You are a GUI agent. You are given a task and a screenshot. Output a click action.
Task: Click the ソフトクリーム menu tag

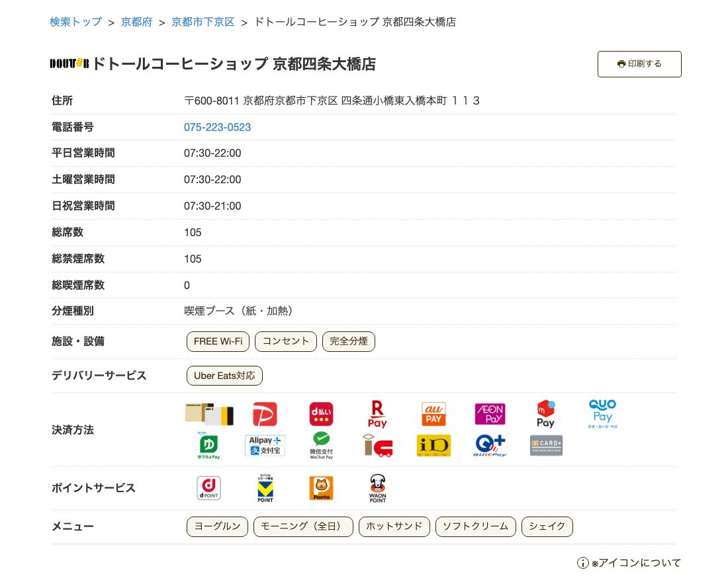click(475, 526)
